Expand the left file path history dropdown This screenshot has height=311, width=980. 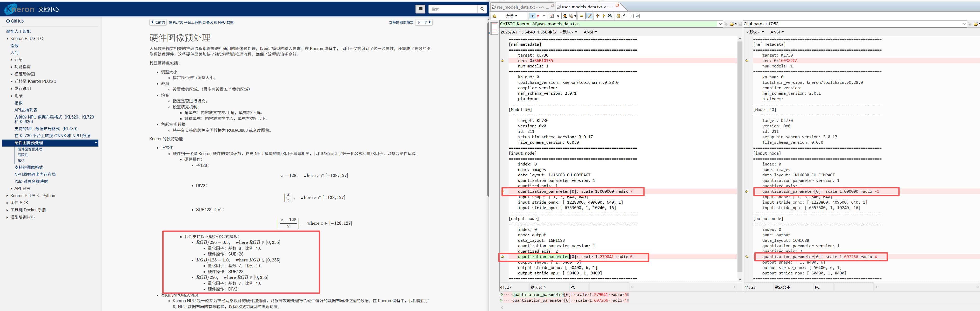point(720,24)
